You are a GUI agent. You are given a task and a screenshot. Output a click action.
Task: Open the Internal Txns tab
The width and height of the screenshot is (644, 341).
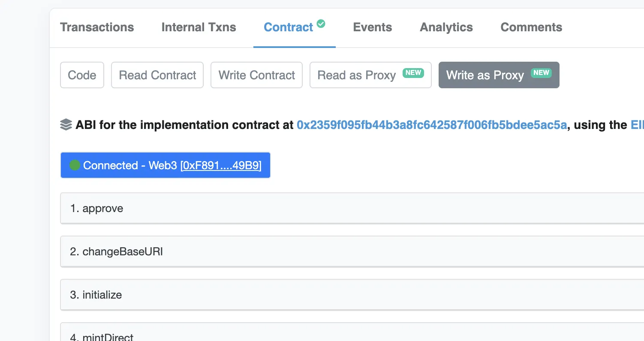pos(199,27)
